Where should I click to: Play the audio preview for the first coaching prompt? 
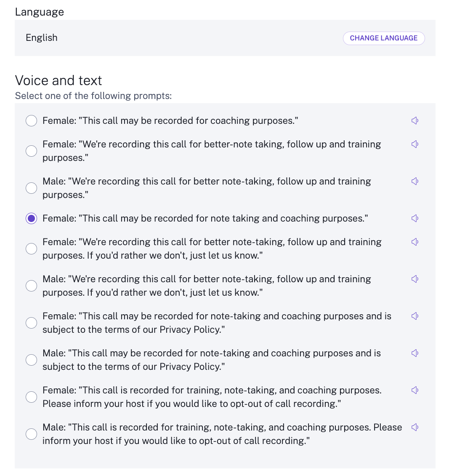(415, 120)
